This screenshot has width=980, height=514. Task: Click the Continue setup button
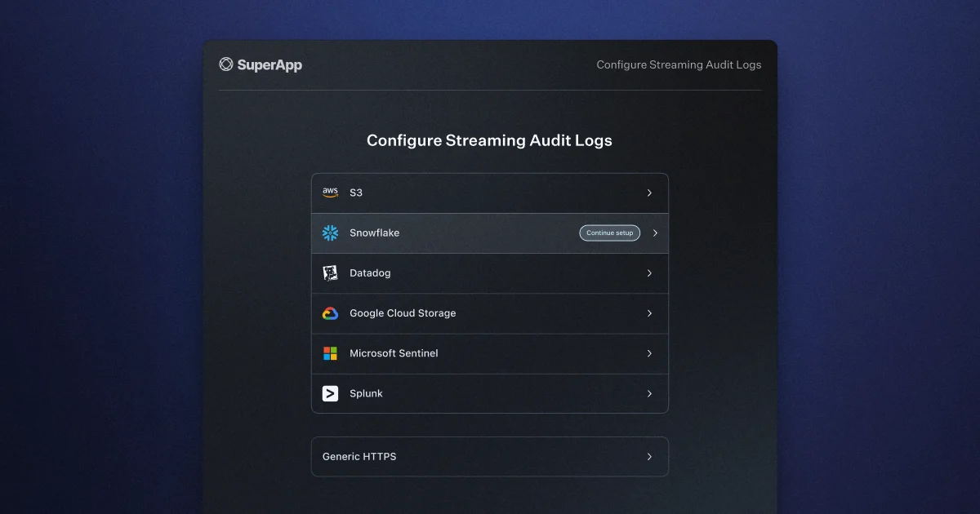(609, 233)
